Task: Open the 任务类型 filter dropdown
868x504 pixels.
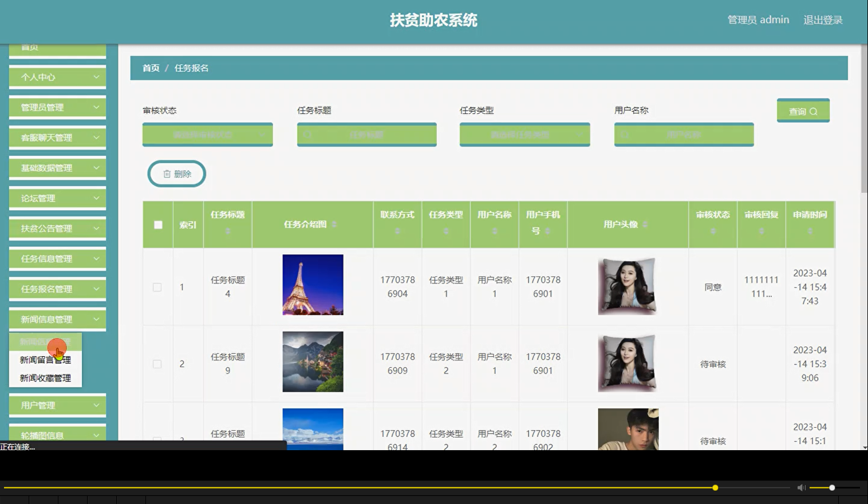Action: pyautogui.click(x=525, y=135)
